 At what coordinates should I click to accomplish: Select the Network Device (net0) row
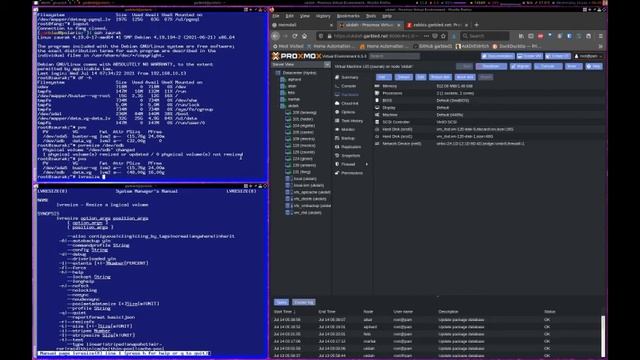489,144
